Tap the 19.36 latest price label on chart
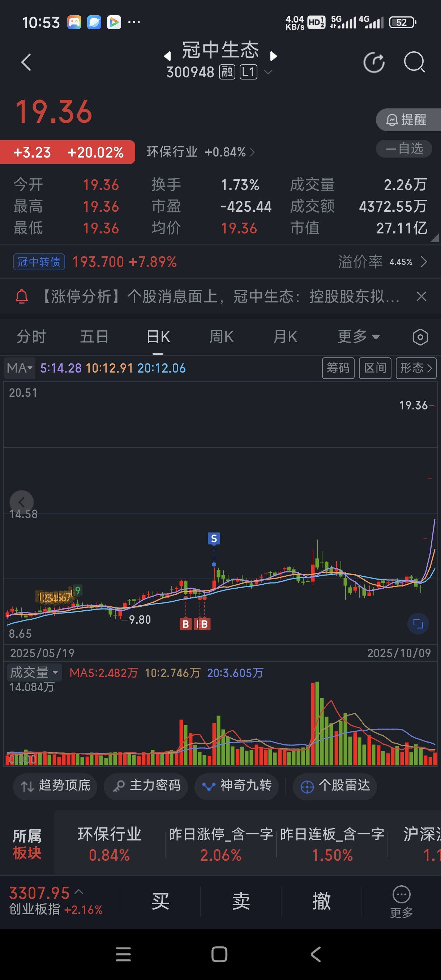This screenshot has height=980, width=441. point(413,405)
